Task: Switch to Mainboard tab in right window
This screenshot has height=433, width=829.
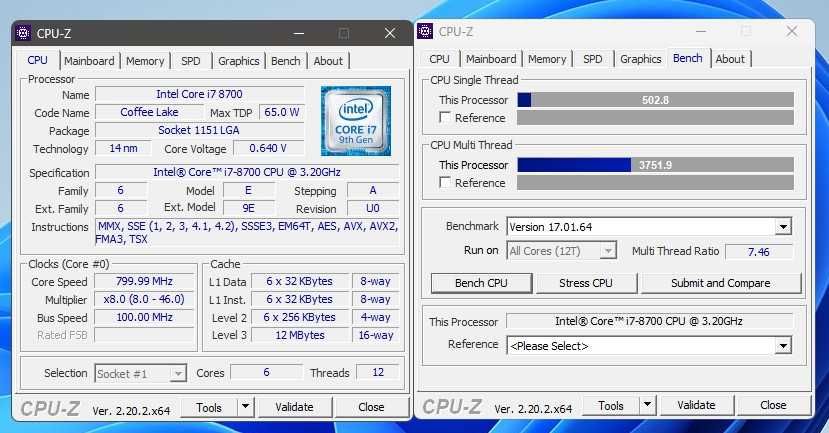Action: point(491,59)
